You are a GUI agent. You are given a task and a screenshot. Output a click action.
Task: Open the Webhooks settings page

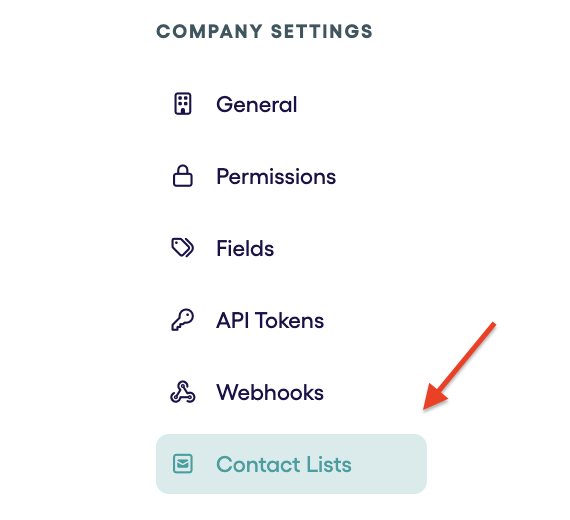coord(270,393)
